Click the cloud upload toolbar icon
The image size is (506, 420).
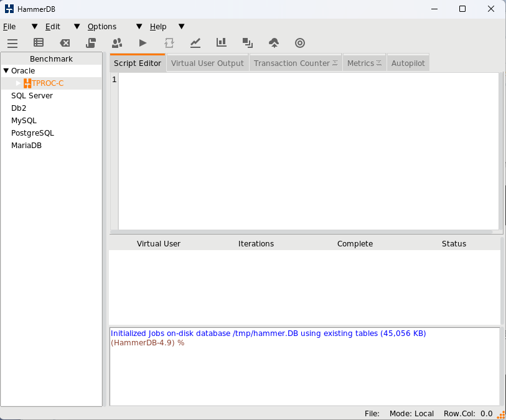(274, 42)
